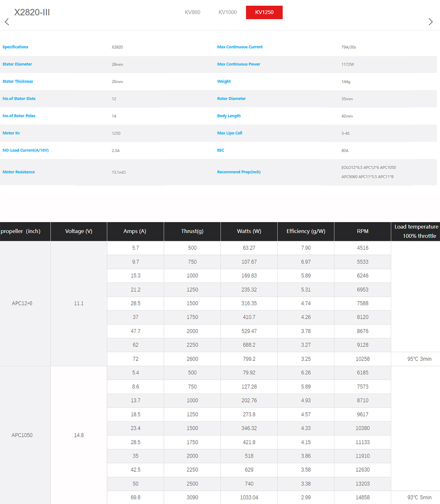The height and width of the screenshot is (504, 440).
Task: Click the Motor Resistance label
Action: 19,172
